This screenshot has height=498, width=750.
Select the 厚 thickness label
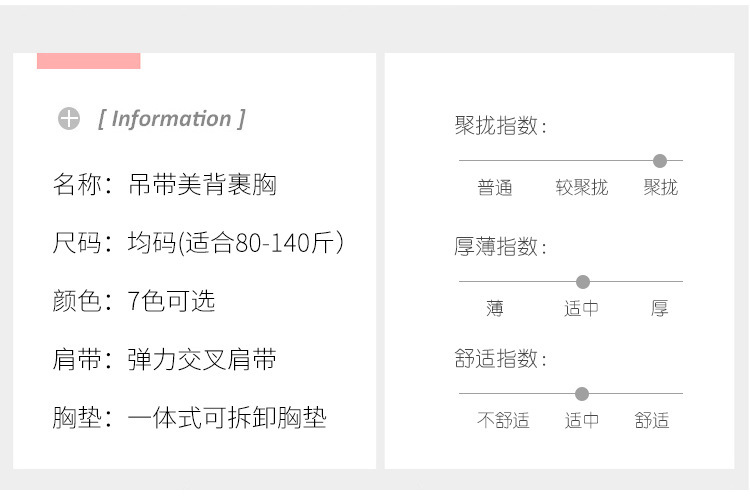[x=659, y=309]
